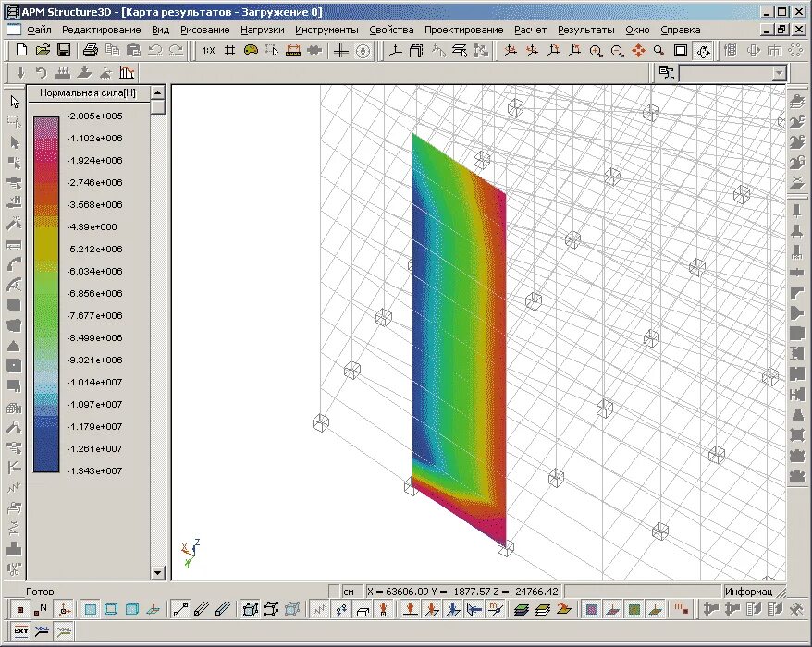
Task: Open the Нагрузки menu
Action: pyautogui.click(x=263, y=30)
